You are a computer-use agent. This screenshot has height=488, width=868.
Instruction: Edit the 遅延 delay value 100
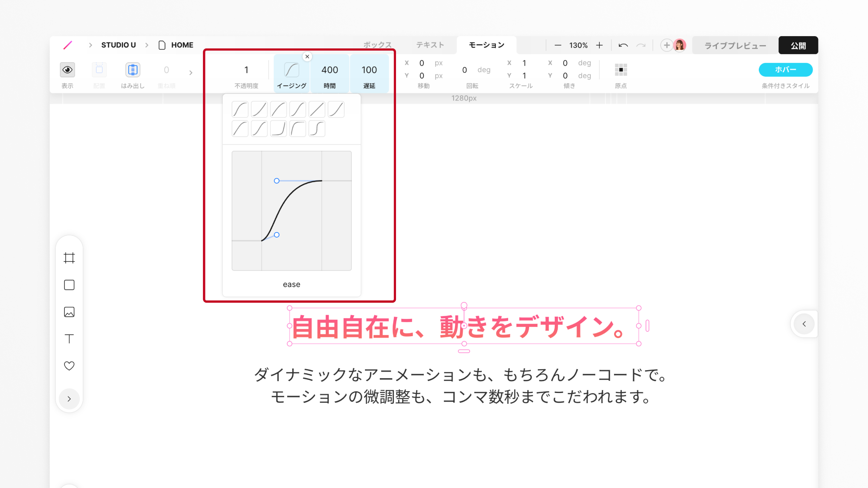pos(369,70)
